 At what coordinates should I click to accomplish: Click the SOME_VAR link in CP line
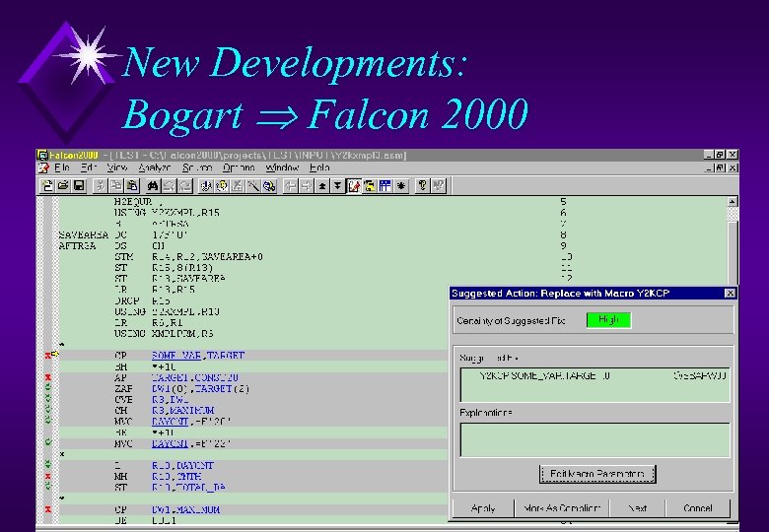tap(176, 356)
